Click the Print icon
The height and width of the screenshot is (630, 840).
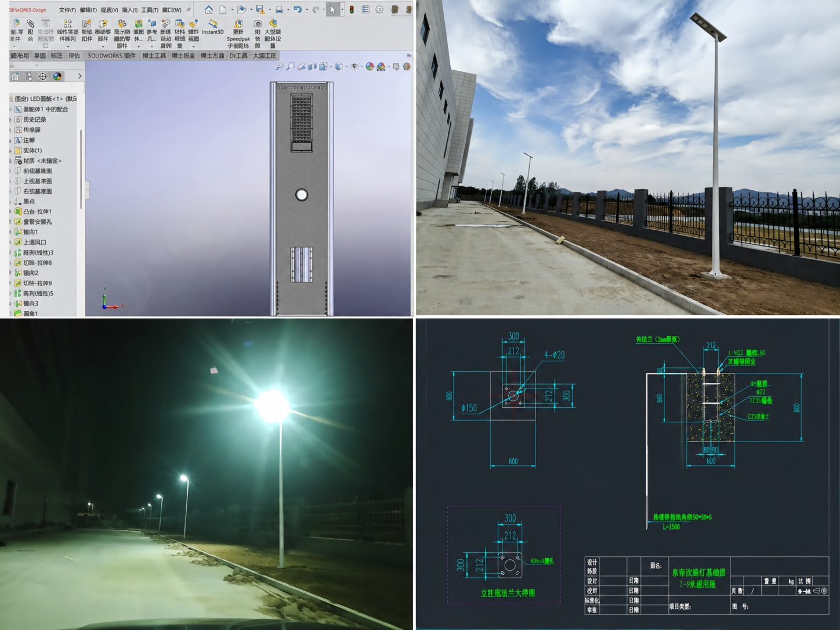coord(279,9)
